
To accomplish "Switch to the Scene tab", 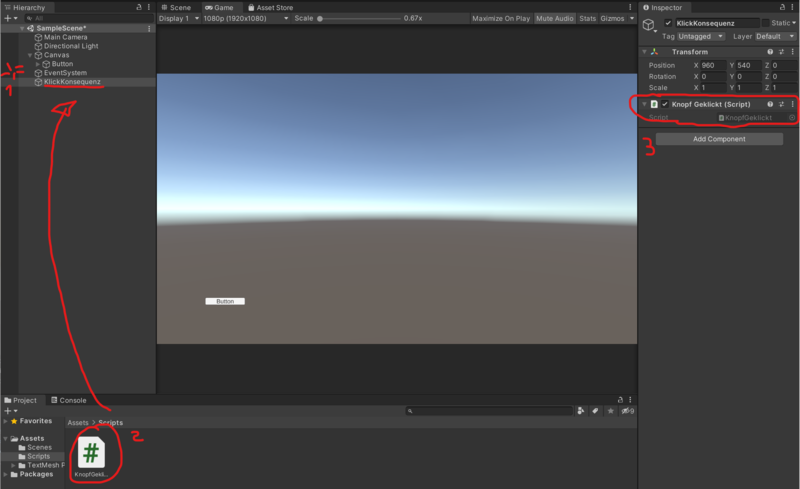I will tap(176, 7).
